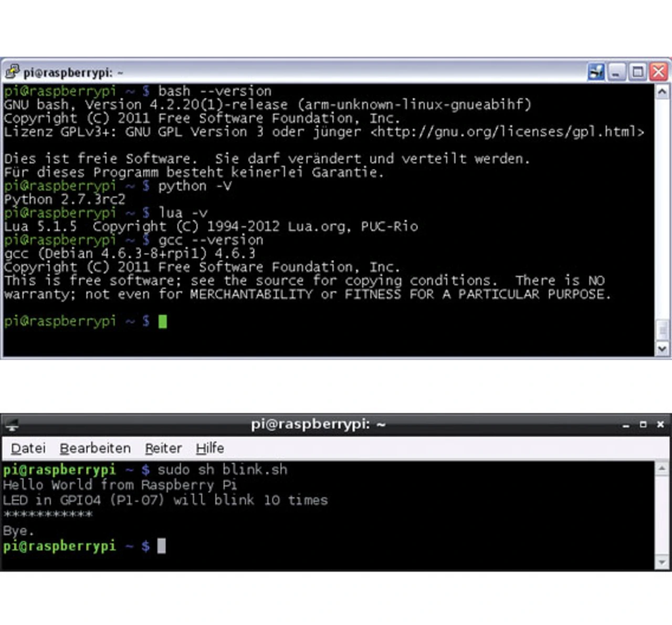This screenshot has height=625, width=672.
Task: Close the top PuTTY terminal window
Action: pos(658,72)
